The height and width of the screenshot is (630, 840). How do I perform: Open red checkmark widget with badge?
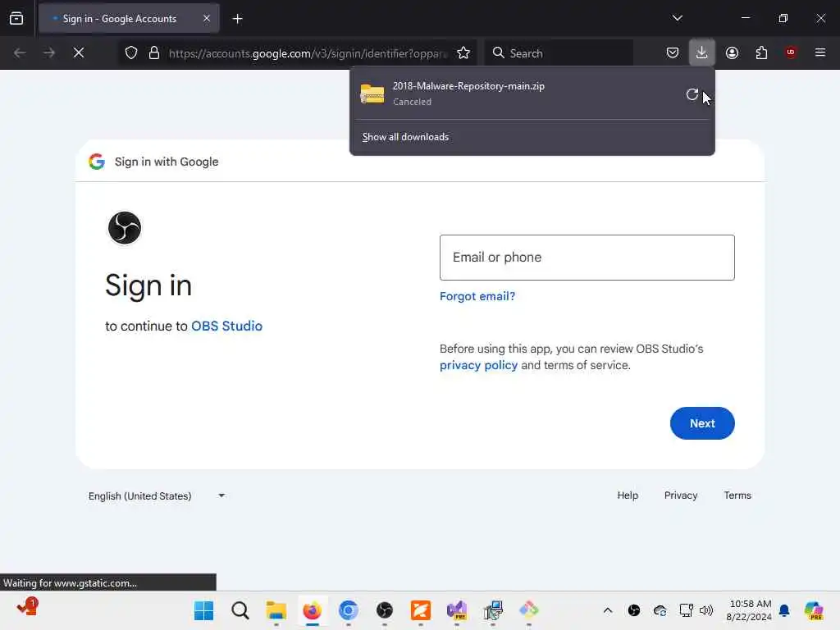coord(27,607)
